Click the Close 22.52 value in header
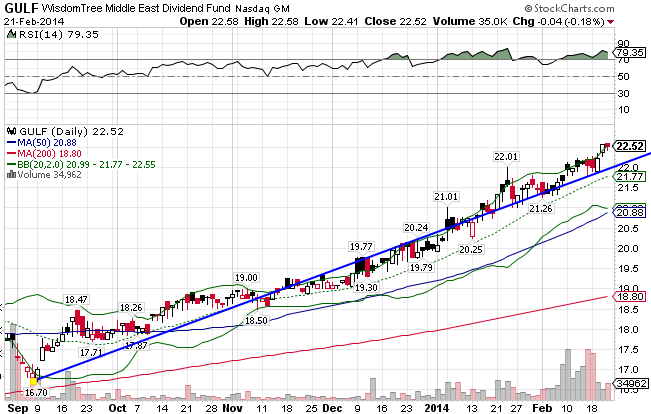 pos(395,21)
